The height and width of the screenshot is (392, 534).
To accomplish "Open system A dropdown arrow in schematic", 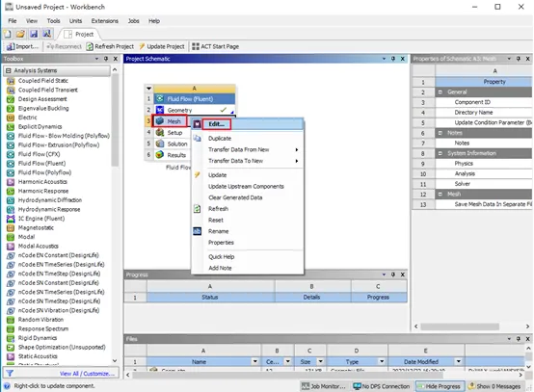I will (148, 89).
